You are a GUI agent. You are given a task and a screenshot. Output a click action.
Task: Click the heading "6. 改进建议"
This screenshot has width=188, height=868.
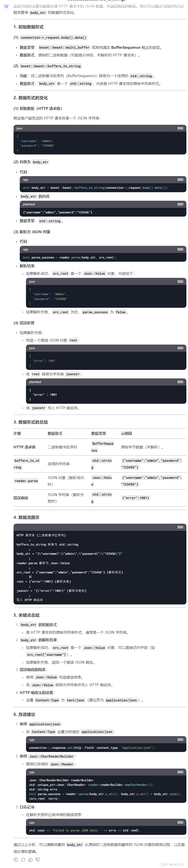point(24,714)
